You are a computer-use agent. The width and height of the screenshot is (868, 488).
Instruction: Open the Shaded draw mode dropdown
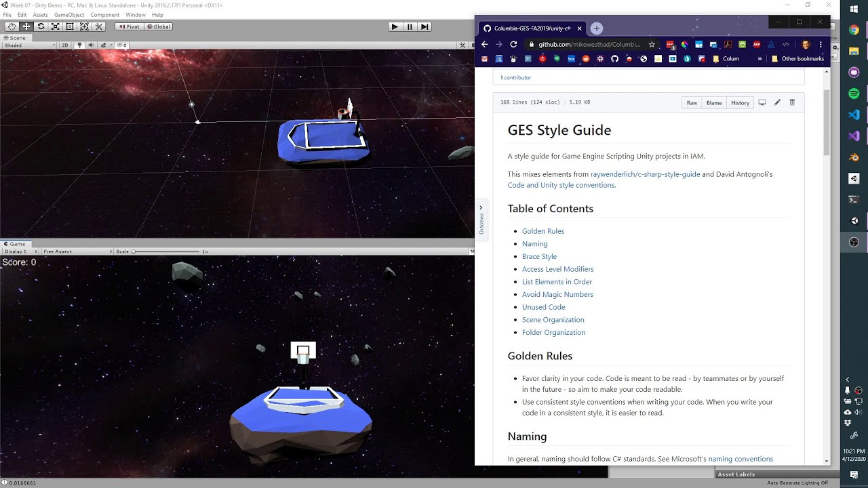click(x=30, y=45)
